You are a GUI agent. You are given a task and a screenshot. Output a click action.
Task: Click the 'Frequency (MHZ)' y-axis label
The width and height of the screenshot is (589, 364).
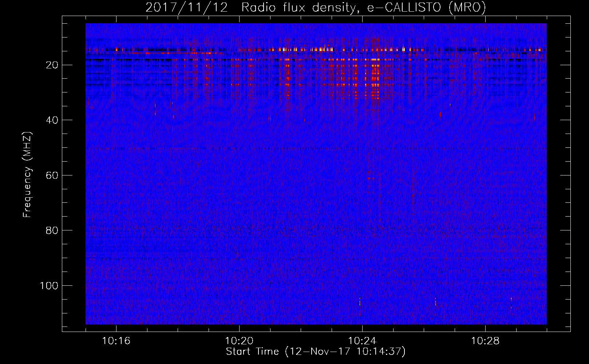tap(27, 175)
